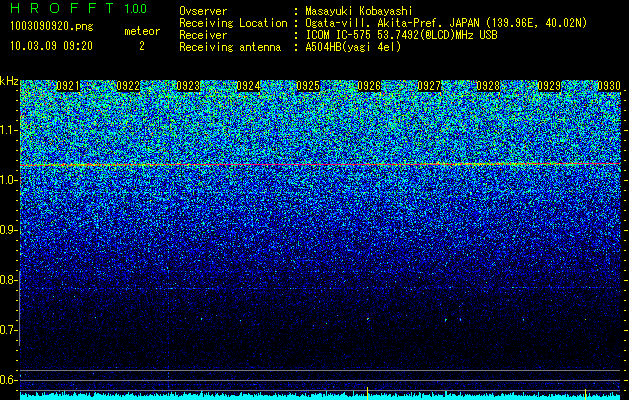Click the 0921 time marker
The height and width of the screenshot is (400, 629).
point(68,86)
